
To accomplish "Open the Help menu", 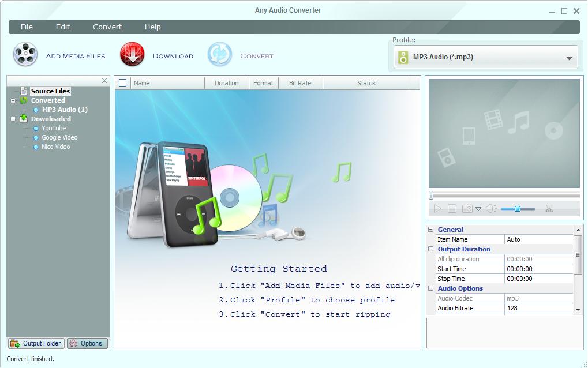I will coord(152,27).
